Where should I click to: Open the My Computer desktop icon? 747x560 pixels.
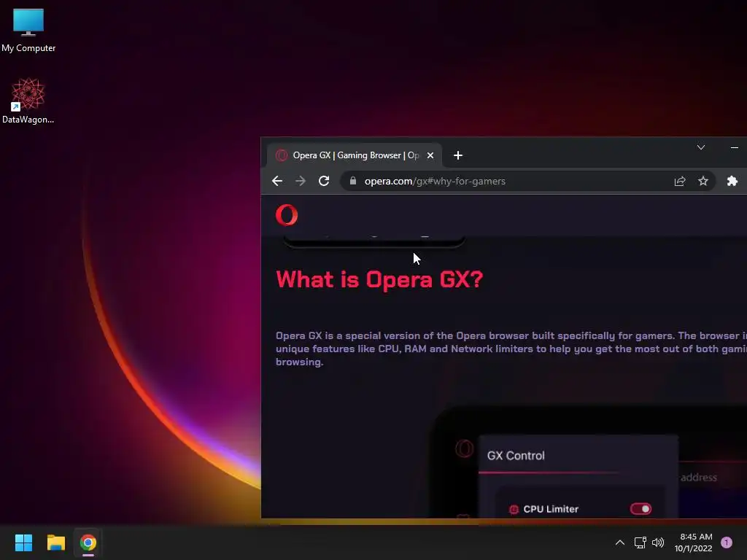coord(28,30)
